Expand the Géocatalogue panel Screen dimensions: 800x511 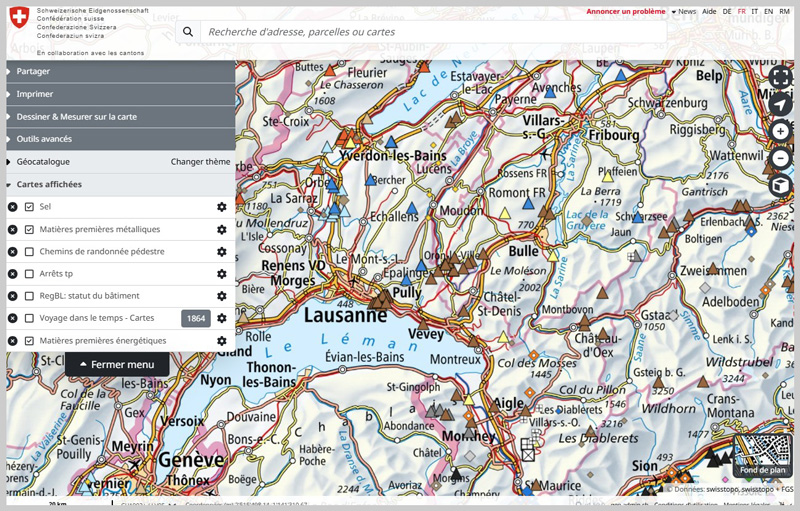(x=43, y=162)
